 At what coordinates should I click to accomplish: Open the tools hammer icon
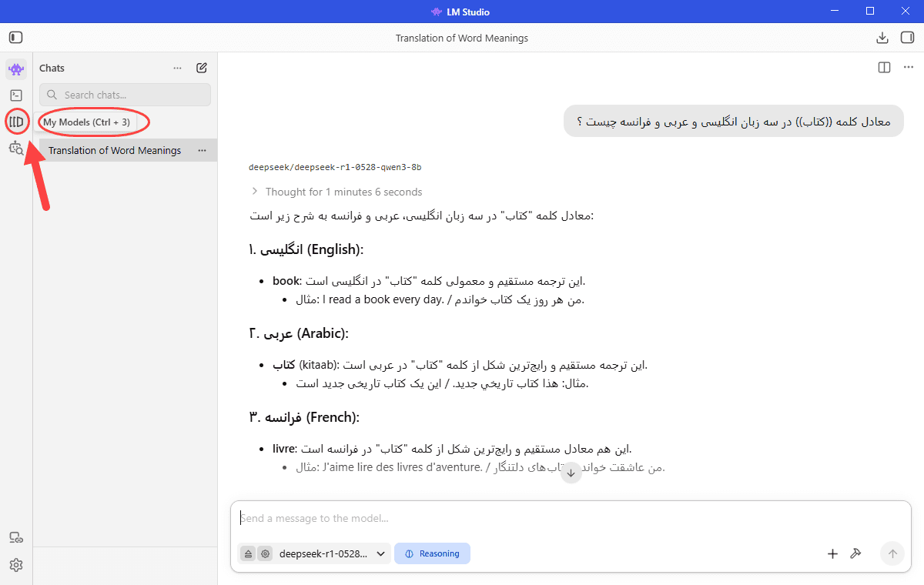(x=855, y=553)
